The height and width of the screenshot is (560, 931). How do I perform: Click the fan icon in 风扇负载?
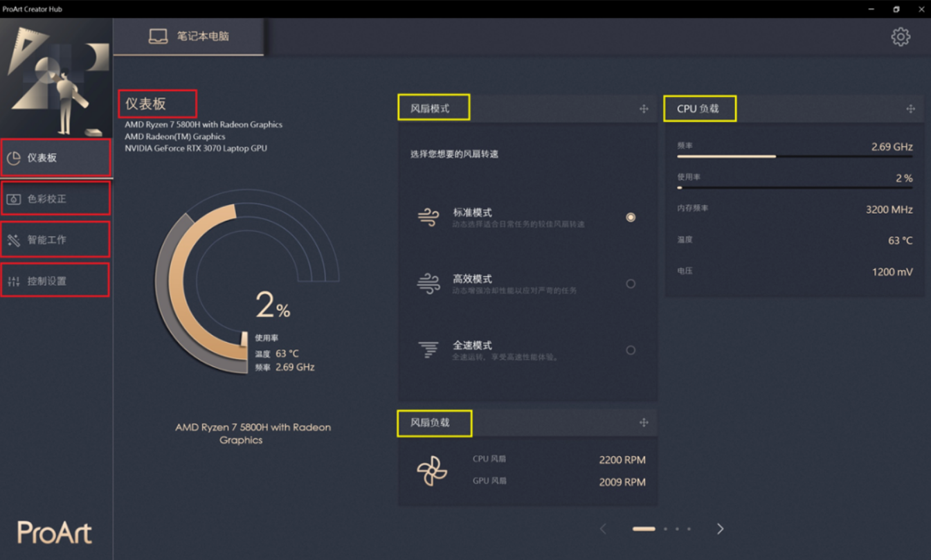click(432, 471)
